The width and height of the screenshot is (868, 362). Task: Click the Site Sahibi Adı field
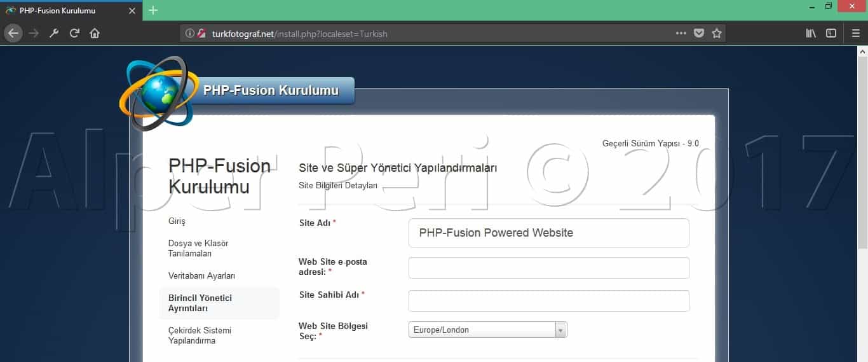tap(549, 301)
